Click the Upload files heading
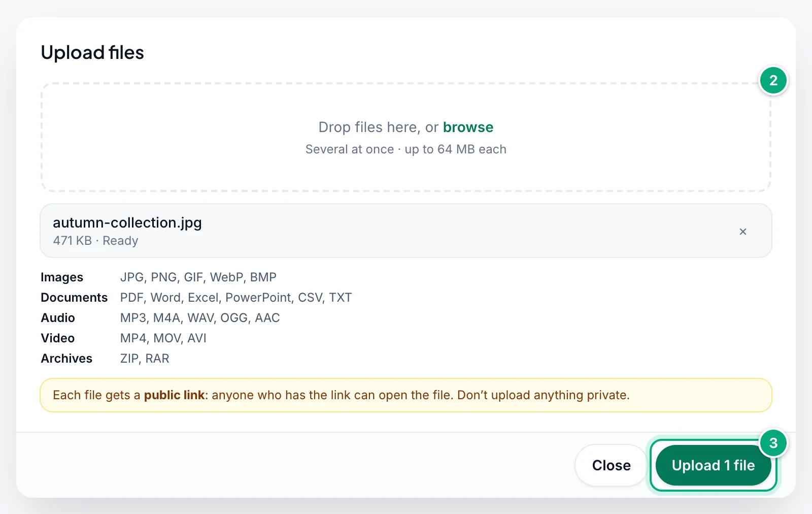 pyautogui.click(x=92, y=52)
